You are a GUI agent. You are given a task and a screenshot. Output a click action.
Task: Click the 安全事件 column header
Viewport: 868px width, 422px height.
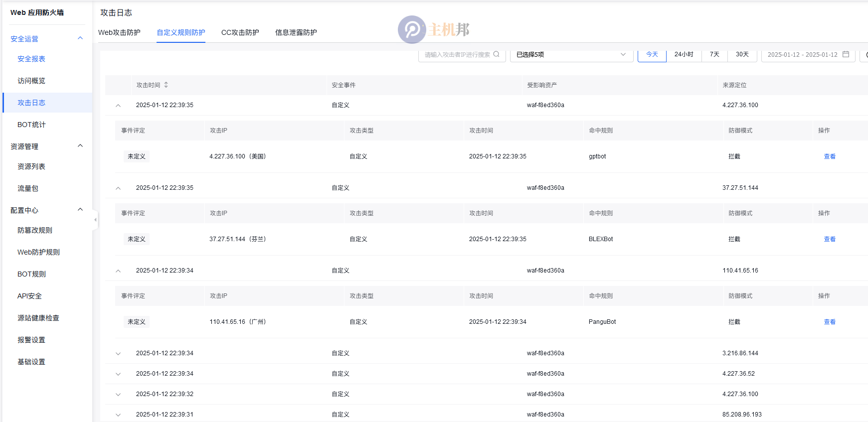[344, 85]
